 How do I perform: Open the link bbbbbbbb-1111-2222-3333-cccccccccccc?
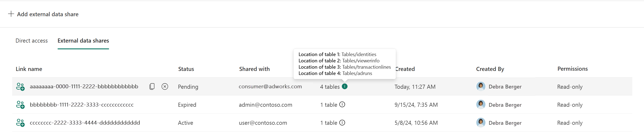(x=82, y=105)
